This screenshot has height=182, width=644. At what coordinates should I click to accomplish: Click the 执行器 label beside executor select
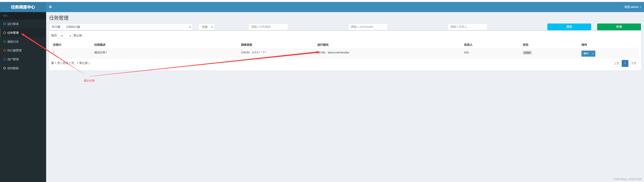tap(56, 27)
